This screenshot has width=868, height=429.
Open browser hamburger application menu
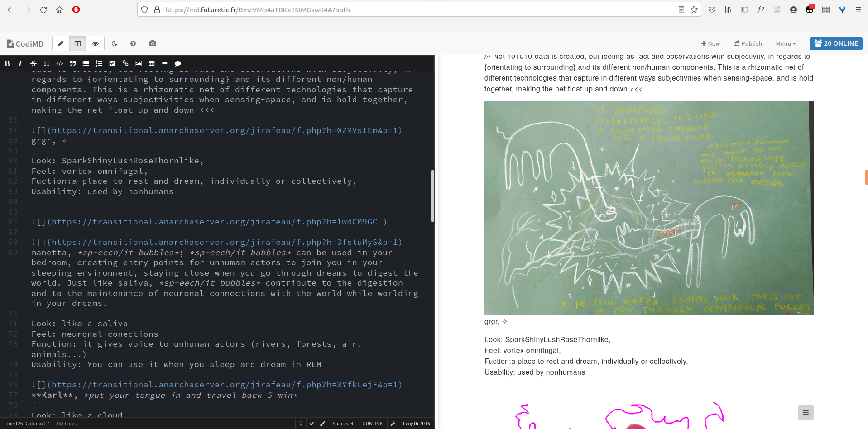coord(858,10)
